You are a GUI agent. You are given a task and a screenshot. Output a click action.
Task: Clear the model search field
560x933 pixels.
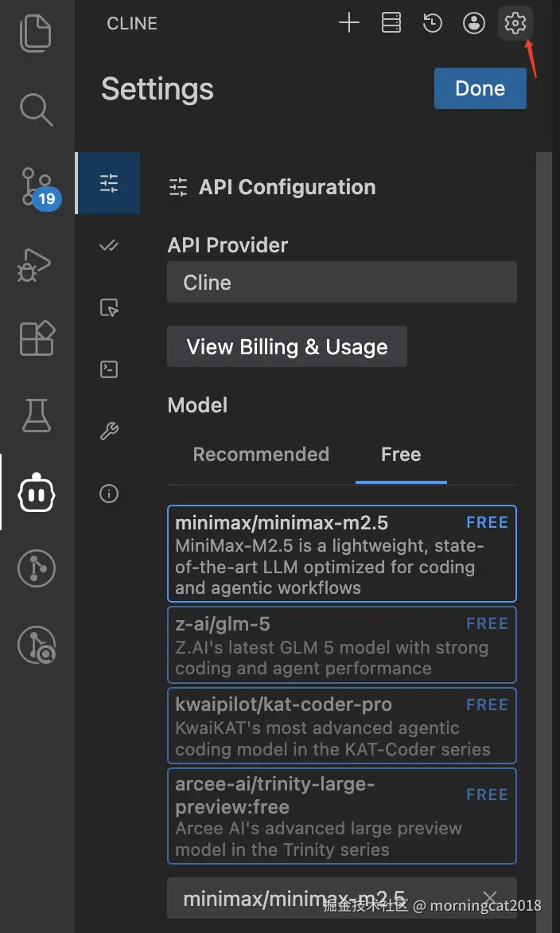tap(491, 899)
